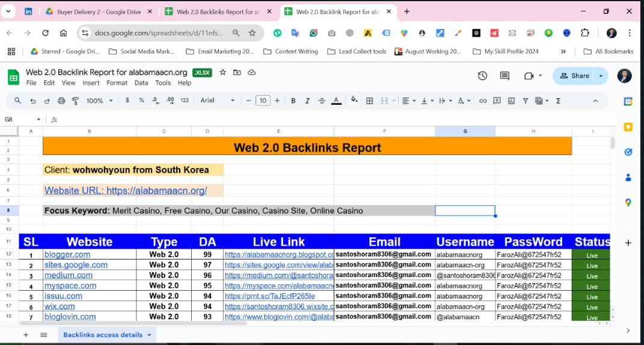Open the comments icon
Image resolution: width=644 pixels, height=345 pixels.
[x=504, y=76]
